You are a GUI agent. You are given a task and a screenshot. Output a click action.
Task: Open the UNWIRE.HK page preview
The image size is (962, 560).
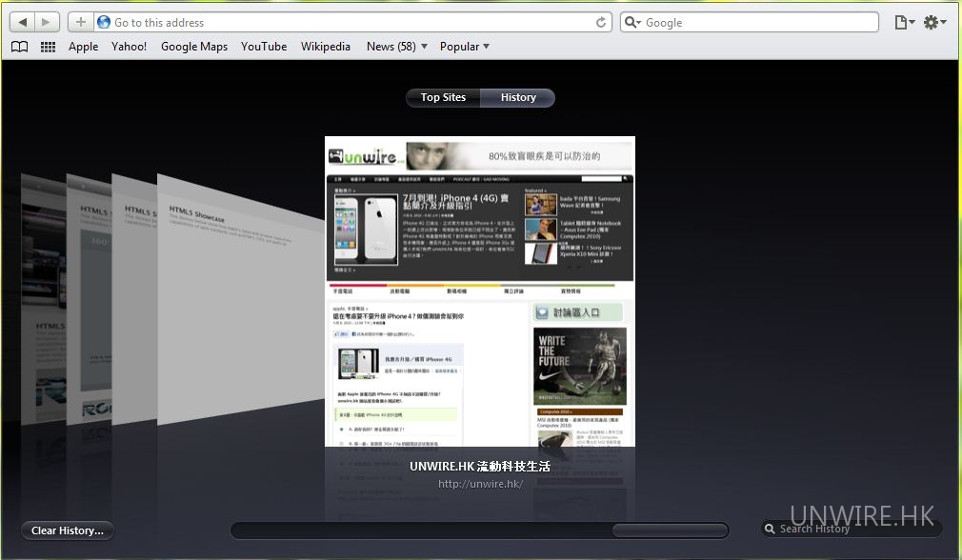coord(480,291)
